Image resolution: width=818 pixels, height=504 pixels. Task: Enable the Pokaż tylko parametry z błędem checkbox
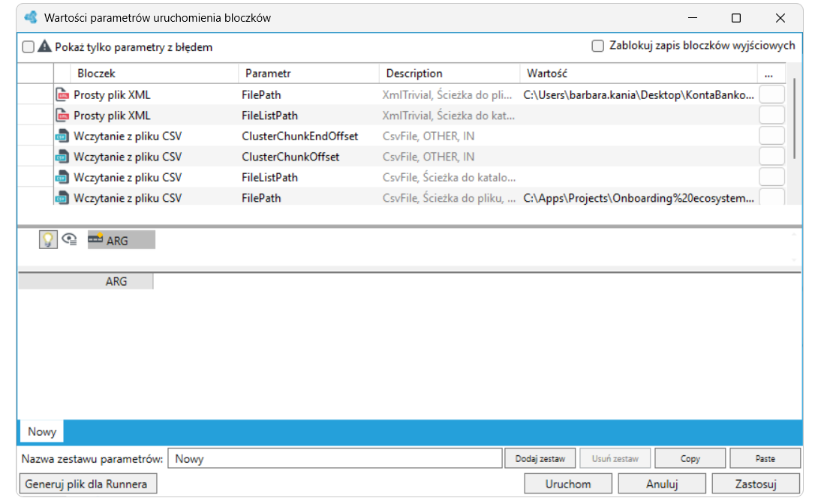(29, 47)
